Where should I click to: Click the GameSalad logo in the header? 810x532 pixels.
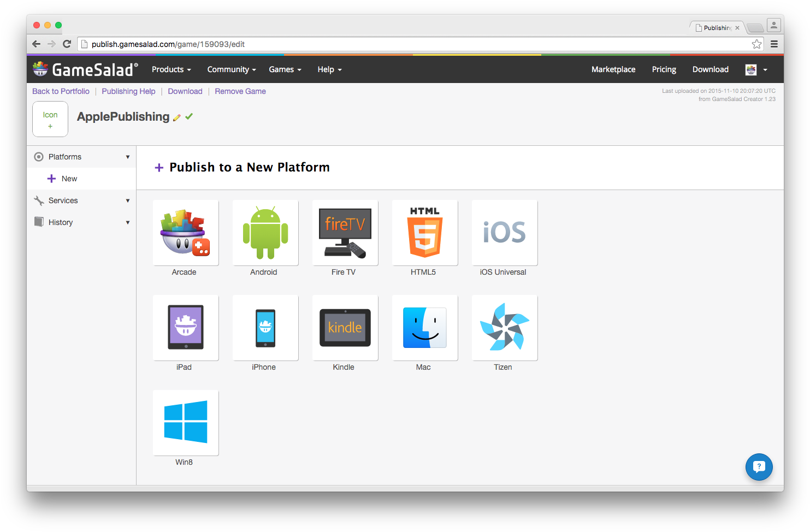click(85, 69)
